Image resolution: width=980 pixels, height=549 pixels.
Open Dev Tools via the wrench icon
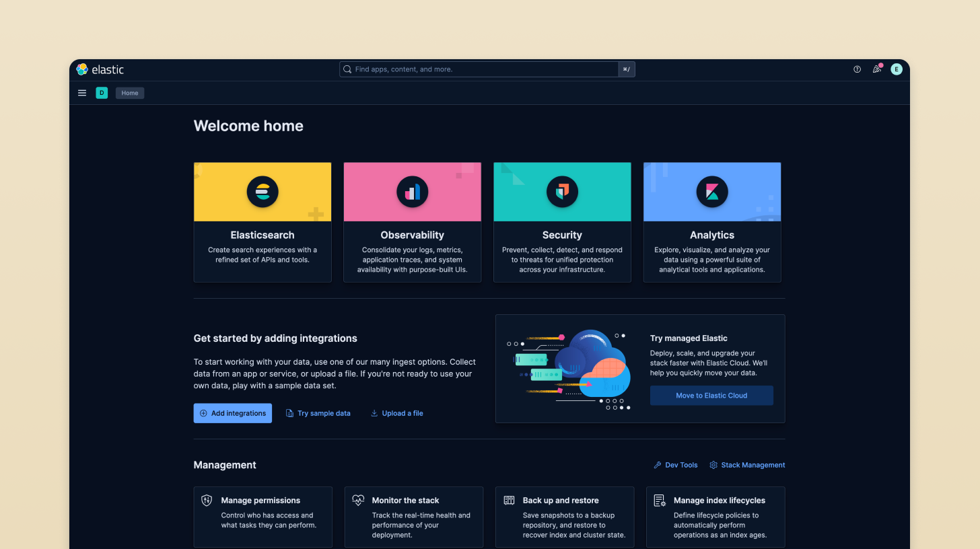point(656,465)
